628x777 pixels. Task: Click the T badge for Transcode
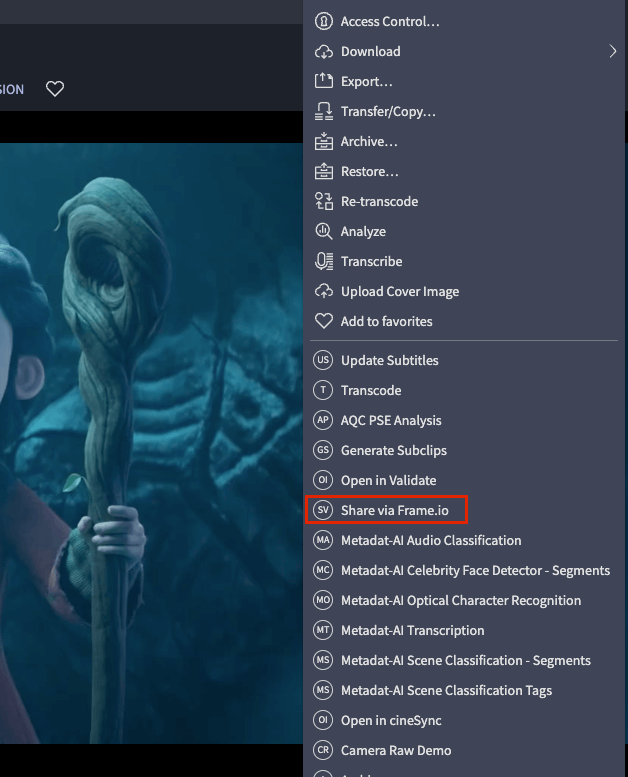point(323,390)
